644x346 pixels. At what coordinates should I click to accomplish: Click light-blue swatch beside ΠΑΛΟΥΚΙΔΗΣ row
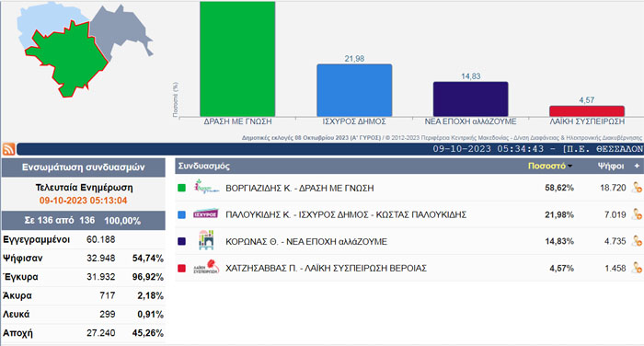(181, 214)
